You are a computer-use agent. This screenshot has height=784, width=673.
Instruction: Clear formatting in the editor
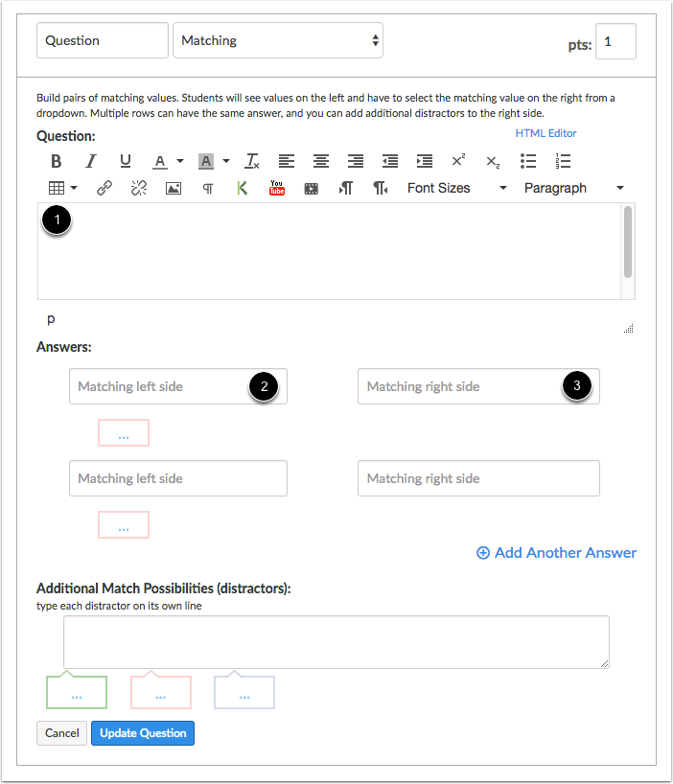[x=252, y=161]
